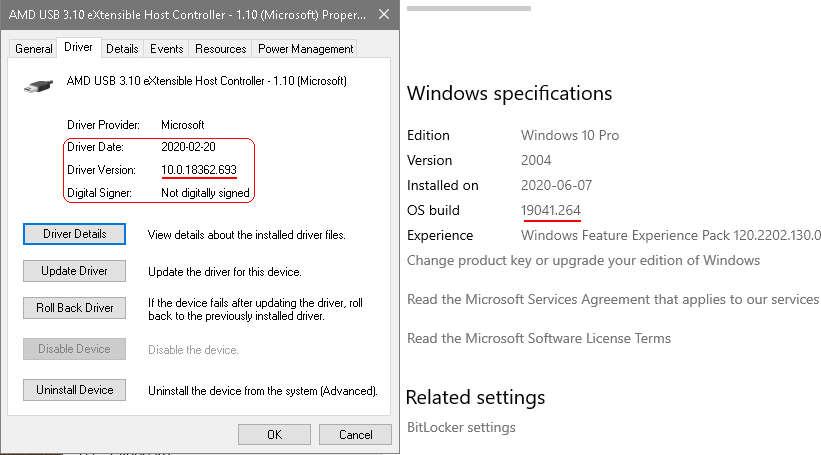The height and width of the screenshot is (455, 821).
Task: Click the roll back description text
Action: (256, 309)
